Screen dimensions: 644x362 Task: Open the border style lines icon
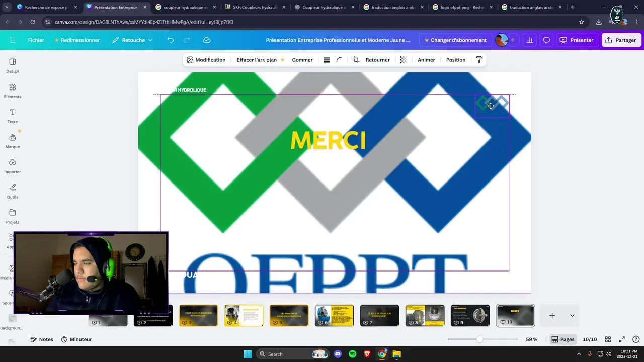pos(327,60)
